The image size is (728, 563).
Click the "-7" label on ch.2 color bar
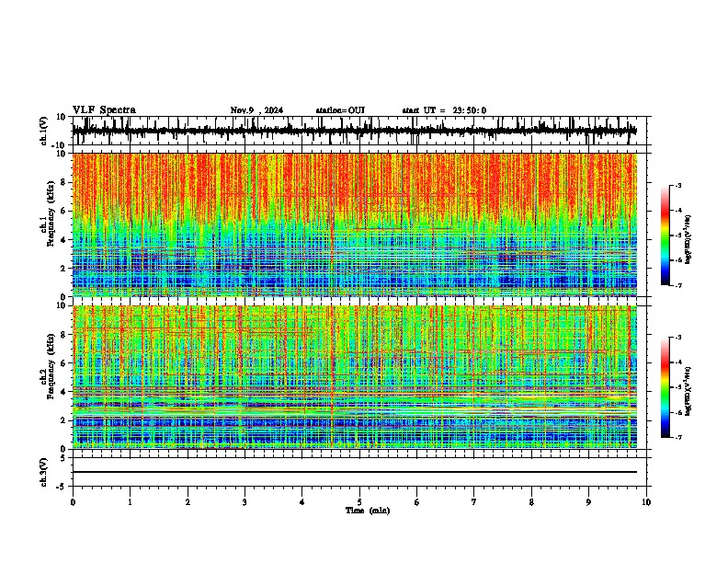(677, 437)
